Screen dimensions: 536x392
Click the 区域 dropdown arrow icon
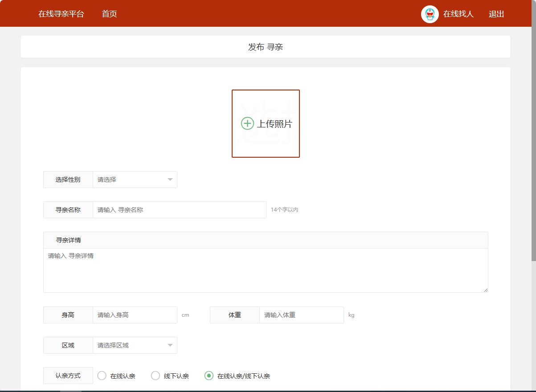[x=170, y=345]
